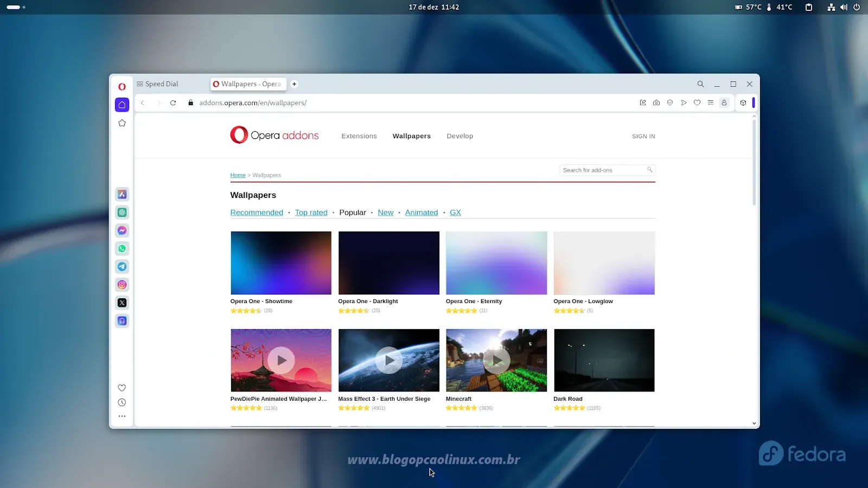Open Facebook Messenger in the sidebar

[122, 230]
